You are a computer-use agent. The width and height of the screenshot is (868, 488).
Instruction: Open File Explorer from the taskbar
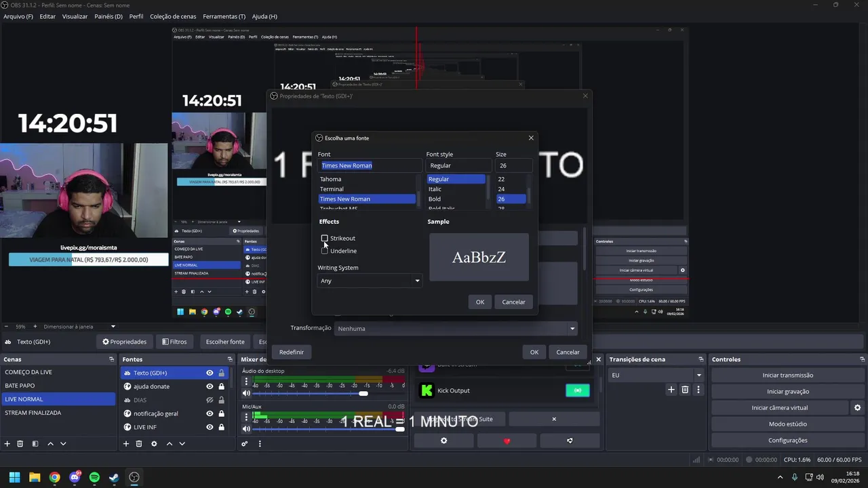[x=35, y=477]
